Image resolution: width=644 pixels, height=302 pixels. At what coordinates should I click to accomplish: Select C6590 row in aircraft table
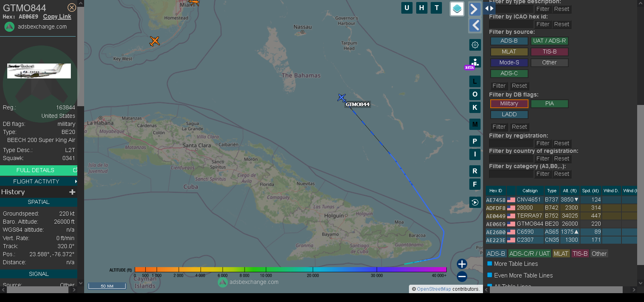pyautogui.click(x=561, y=232)
